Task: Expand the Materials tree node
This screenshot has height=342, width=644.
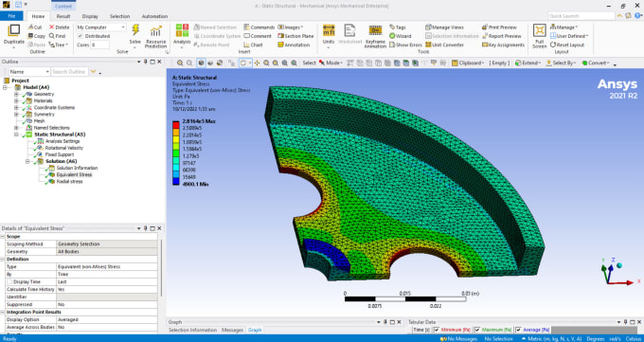Action: point(16,100)
